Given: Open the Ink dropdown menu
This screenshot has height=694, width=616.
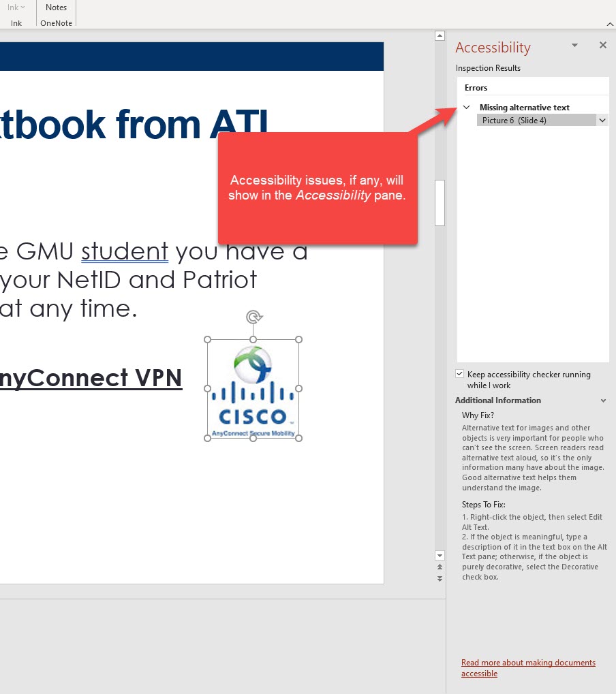Looking at the screenshot, I should pyautogui.click(x=16, y=6).
